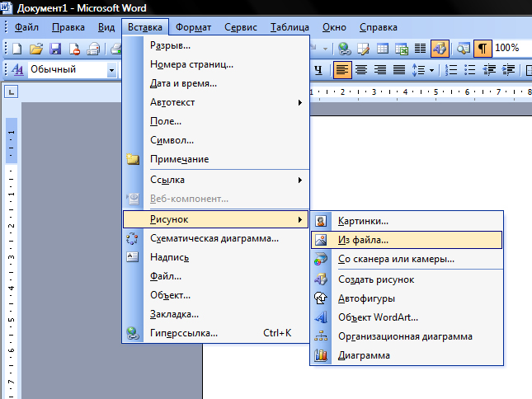This screenshot has height=399, width=532.
Task: Toggle align right paragraph button
Action: 380,70
